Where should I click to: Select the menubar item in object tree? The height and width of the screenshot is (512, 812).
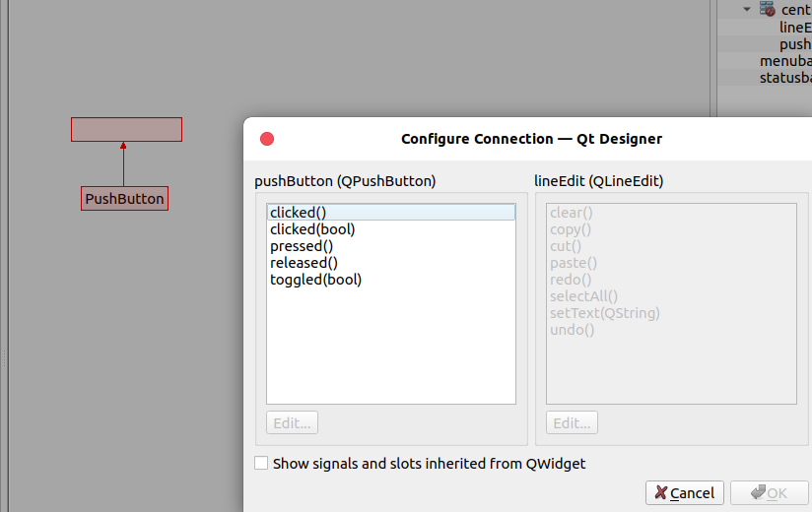[x=785, y=61]
